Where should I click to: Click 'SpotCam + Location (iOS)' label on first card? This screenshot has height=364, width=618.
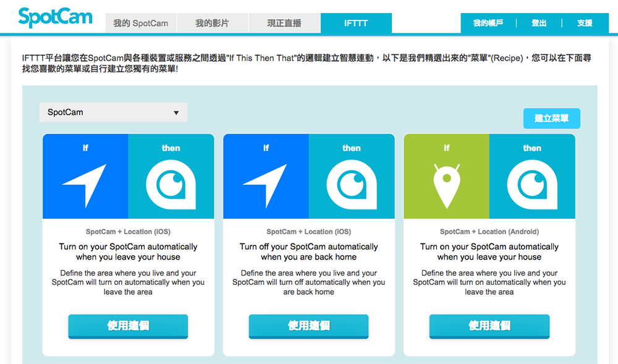coord(128,232)
